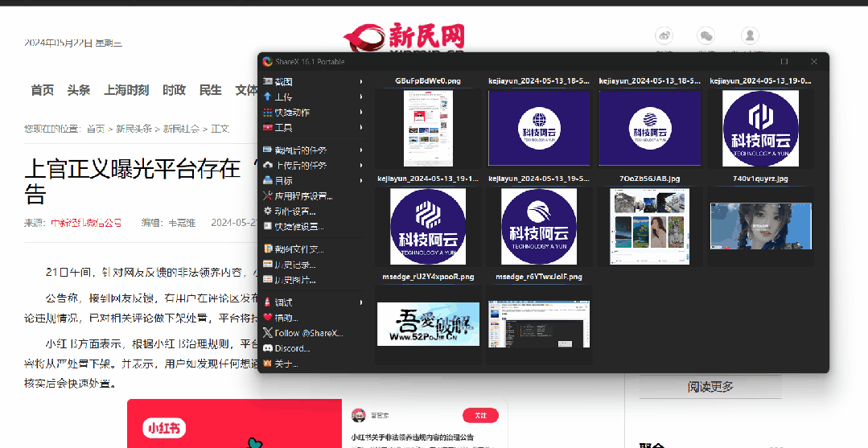The image size is (868, 448).
Task: Expand the 上传 submenu arrow
Action: [361, 97]
